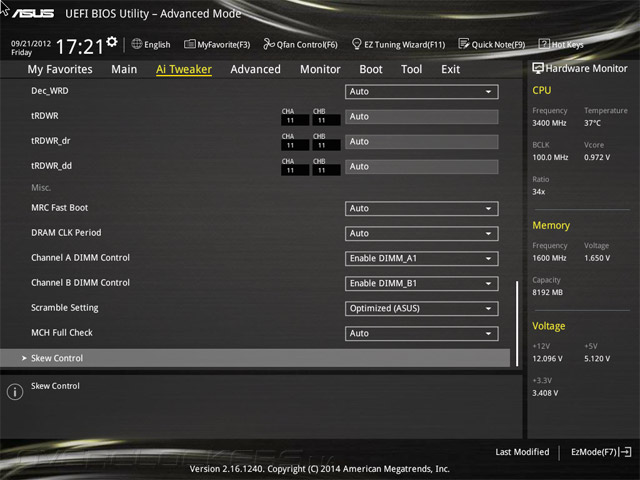
Task: Open the Monitor tab
Action: pos(320,69)
